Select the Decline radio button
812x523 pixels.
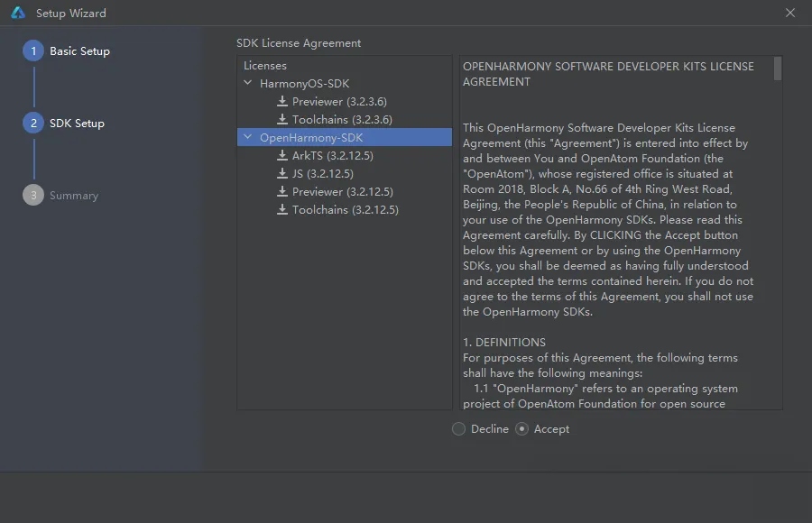point(458,428)
